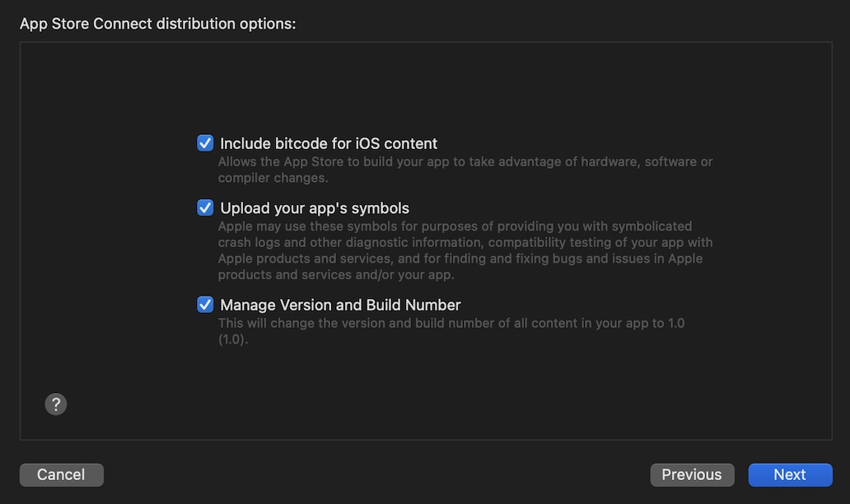Uncheck the Include bitcode for iOS content checkbox

[205, 143]
